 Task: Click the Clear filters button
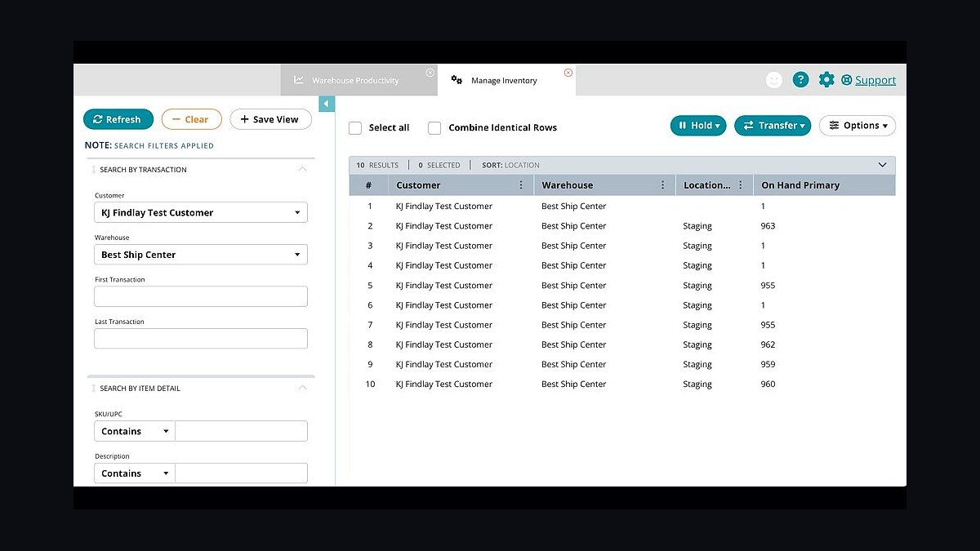click(x=192, y=119)
